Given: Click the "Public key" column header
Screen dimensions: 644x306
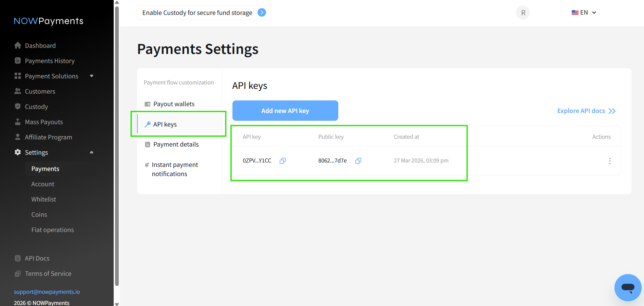Looking at the screenshot, I should pos(331,137).
